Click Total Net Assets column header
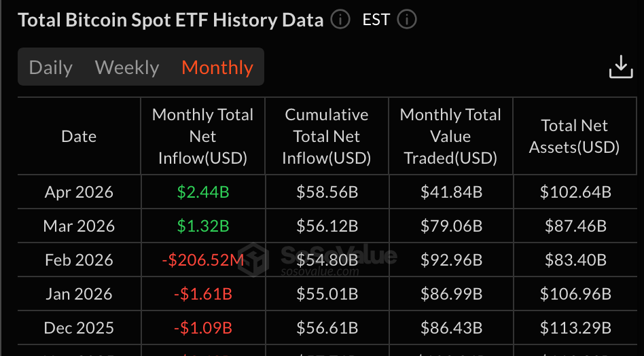This screenshot has height=356, width=644. 574,137
